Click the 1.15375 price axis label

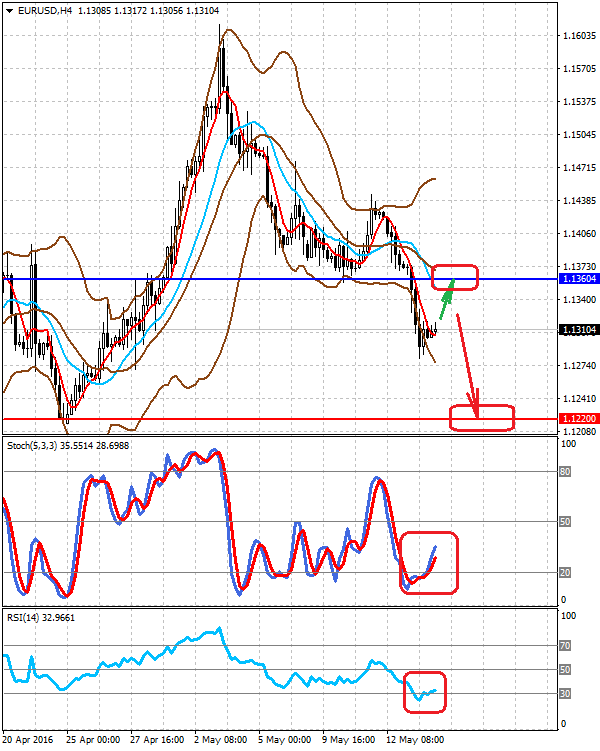point(579,102)
